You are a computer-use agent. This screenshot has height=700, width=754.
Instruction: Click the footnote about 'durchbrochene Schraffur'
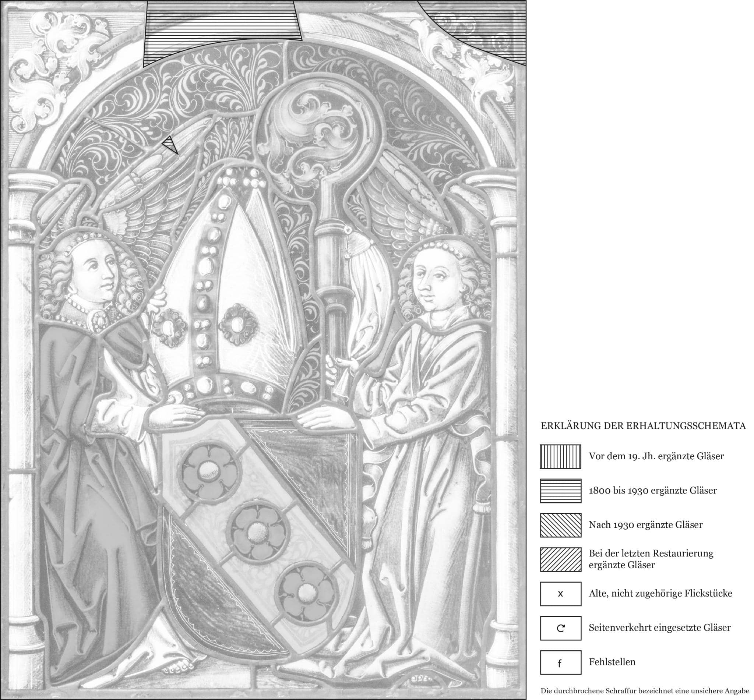[645, 691]
